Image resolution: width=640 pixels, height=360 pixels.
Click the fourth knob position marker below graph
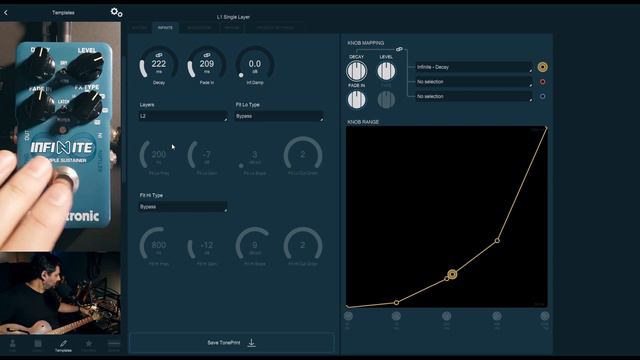click(x=497, y=316)
